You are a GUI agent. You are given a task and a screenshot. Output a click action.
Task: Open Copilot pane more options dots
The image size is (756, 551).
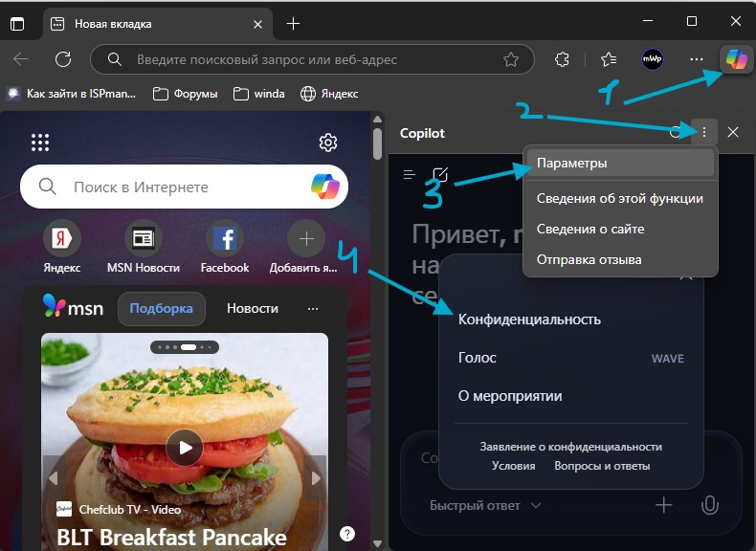(x=704, y=132)
